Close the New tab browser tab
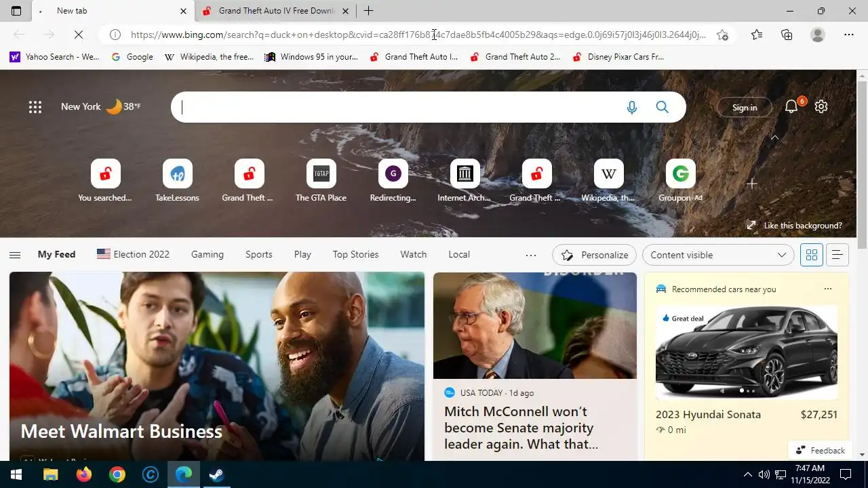Viewport: 868px width, 488px height. point(183,11)
